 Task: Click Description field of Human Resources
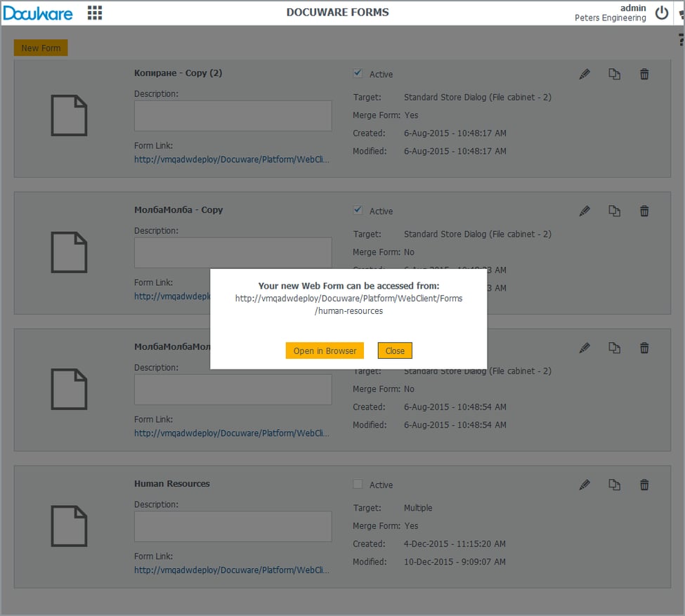pyautogui.click(x=233, y=526)
